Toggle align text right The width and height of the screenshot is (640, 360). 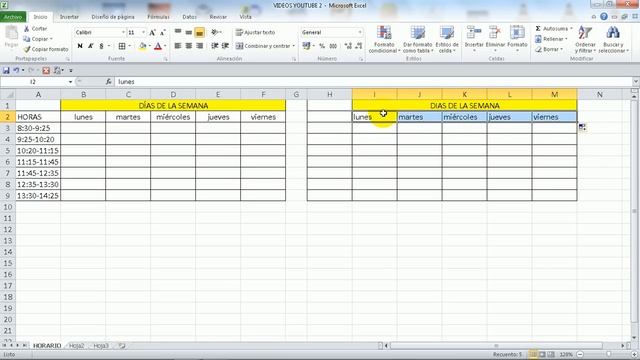pyautogui.click(x=199, y=46)
